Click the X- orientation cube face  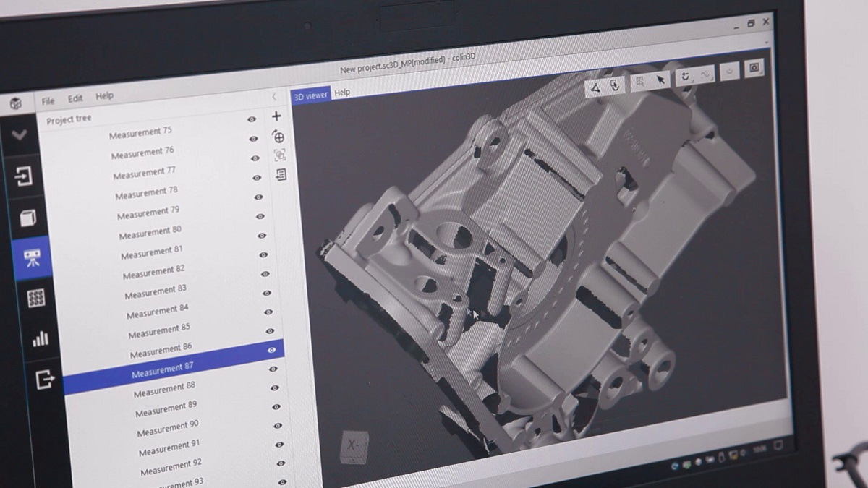(354, 445)
